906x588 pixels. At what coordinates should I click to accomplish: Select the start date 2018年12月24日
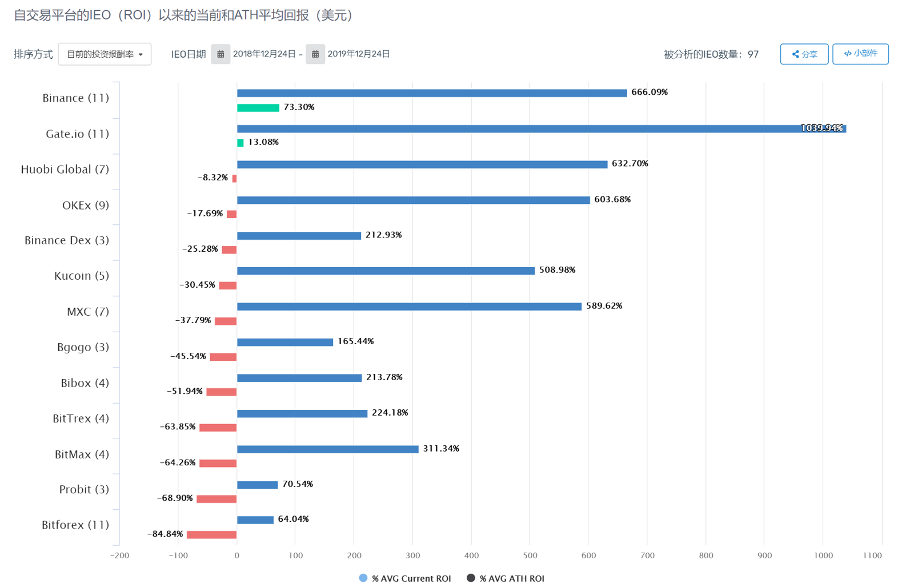pos(264,54)
